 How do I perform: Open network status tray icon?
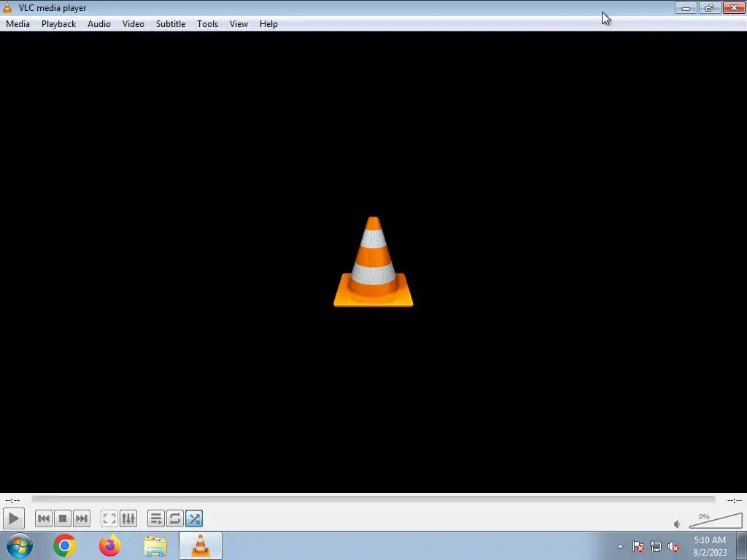point(656,546)
